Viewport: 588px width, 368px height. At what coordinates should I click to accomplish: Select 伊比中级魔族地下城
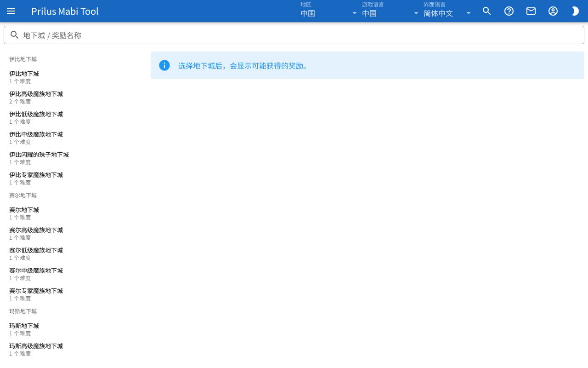click(73, 138)
